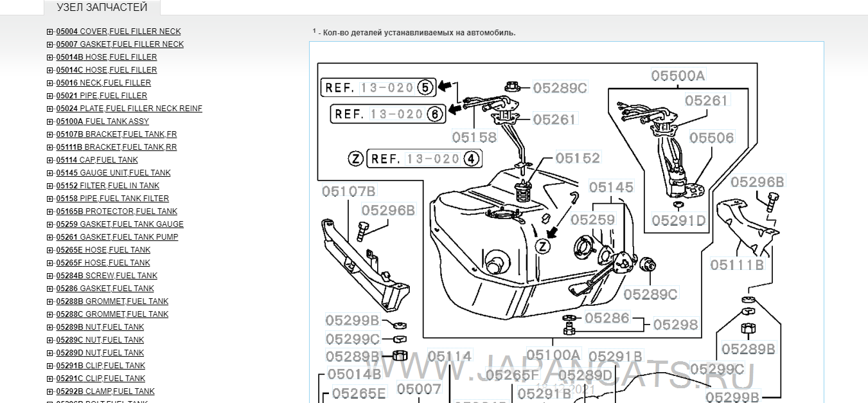Open 05152 FILTER,FUEL IN TANK link
The image size is (868, 403).
coord(107,186)
